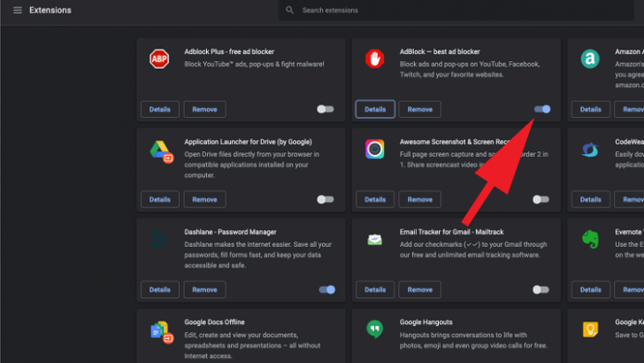Image resolution: width=644 pixels, height=363 pixels.
Task: Open Details for Evernote extension
Action: (591, 290)
